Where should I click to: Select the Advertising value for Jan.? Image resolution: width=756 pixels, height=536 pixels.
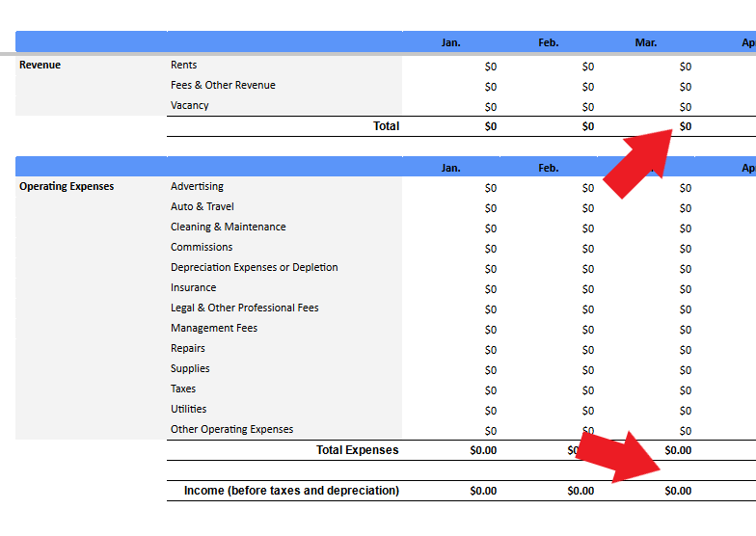click(x=490, y=189)
